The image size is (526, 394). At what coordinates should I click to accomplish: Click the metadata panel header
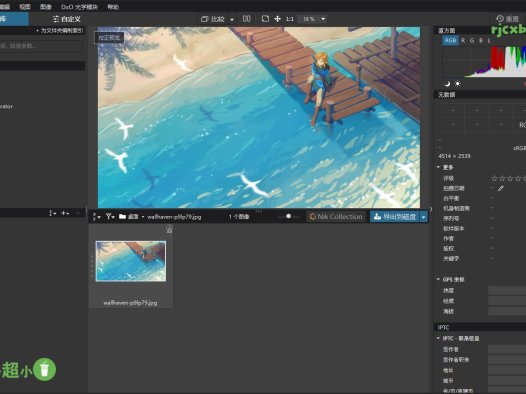tap(480, 95)
